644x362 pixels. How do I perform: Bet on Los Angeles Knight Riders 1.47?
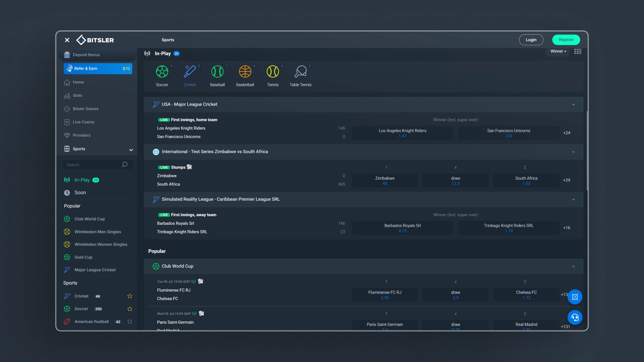(x=402, y=133)
